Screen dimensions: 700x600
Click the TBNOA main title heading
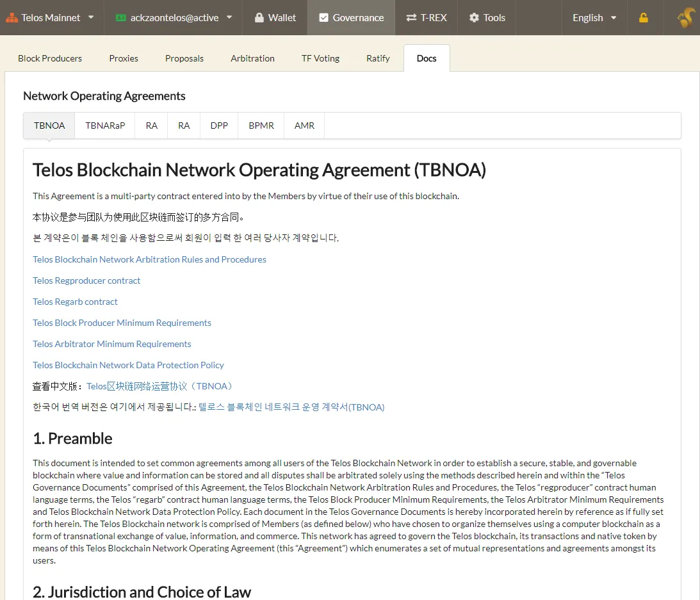tap(259, 170)
